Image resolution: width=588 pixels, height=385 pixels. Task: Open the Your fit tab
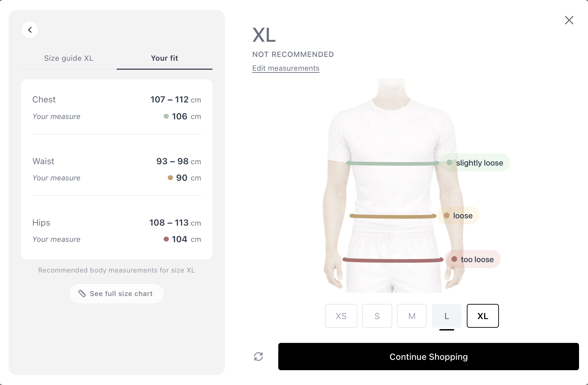click(x=164, y=58)
